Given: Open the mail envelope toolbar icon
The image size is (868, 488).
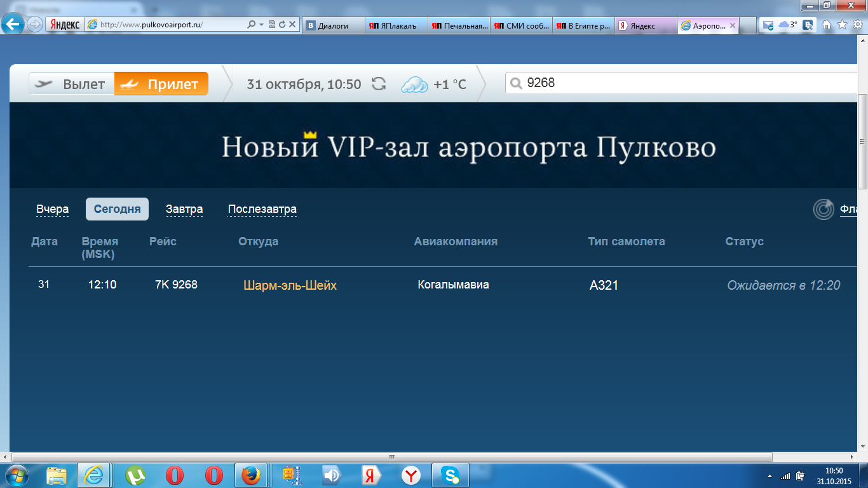Looking at the screenshot, I should click(768, 25).
